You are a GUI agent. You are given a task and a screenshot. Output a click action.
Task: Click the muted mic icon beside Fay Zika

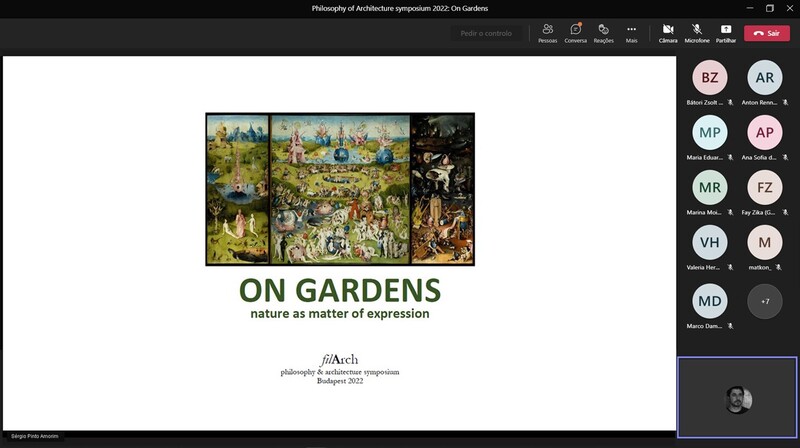pos(786,212)
